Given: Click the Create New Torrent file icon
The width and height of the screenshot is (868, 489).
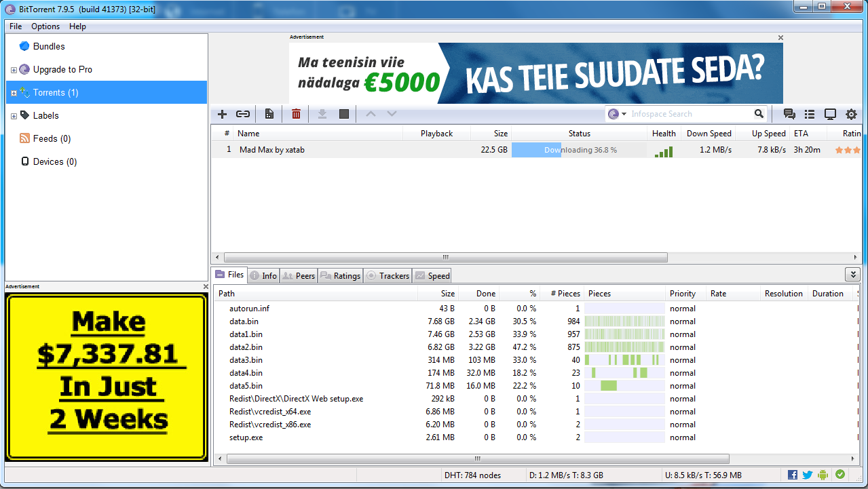Looking at the screenshot, I should [269, 114].
